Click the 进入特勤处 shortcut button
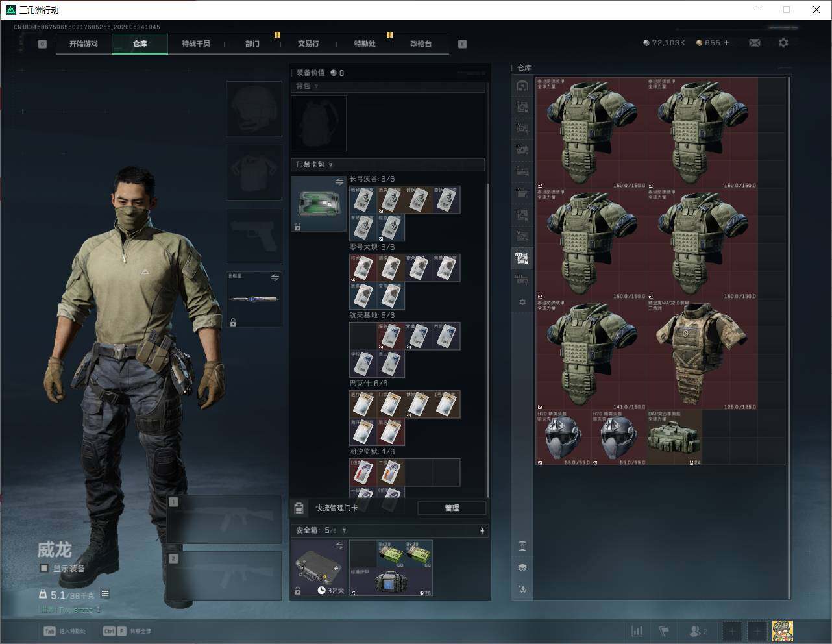Image resolution: width=832 pixels, height=644 pixels. coord(64,631)
